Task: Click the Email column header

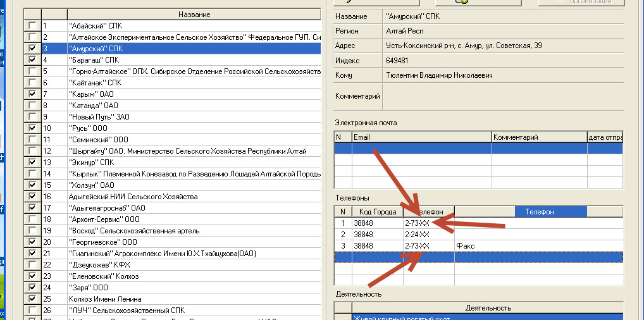Action: coord(421,137)
